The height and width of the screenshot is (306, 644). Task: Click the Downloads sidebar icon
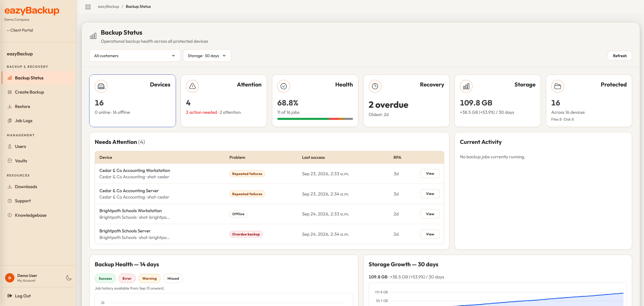coord(10,187)
